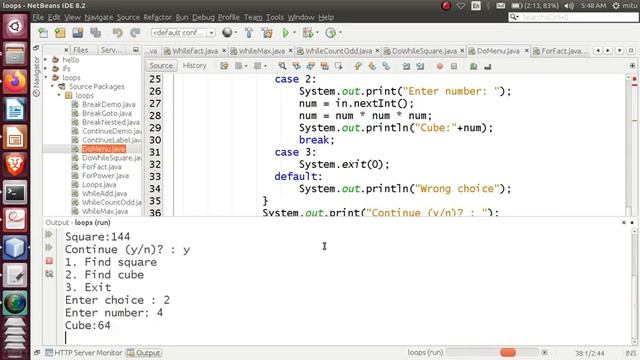Click the Last Edit icon in editor toolbar
The image size is (640, 360).
(224, 66)
